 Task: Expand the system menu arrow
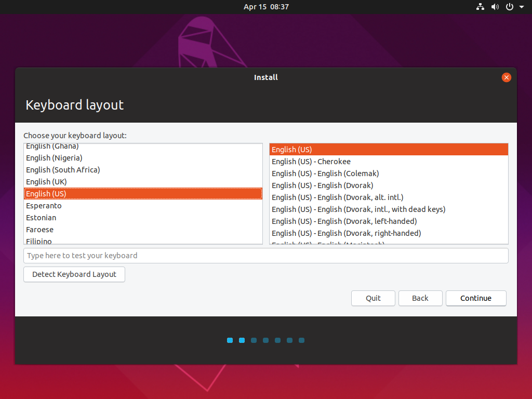pos(522,7)
